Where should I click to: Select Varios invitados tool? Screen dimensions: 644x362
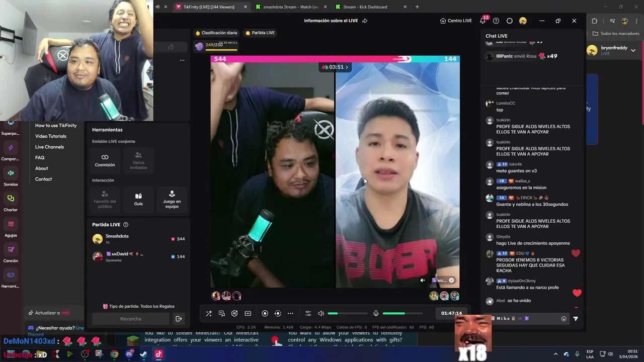[138, 160]
